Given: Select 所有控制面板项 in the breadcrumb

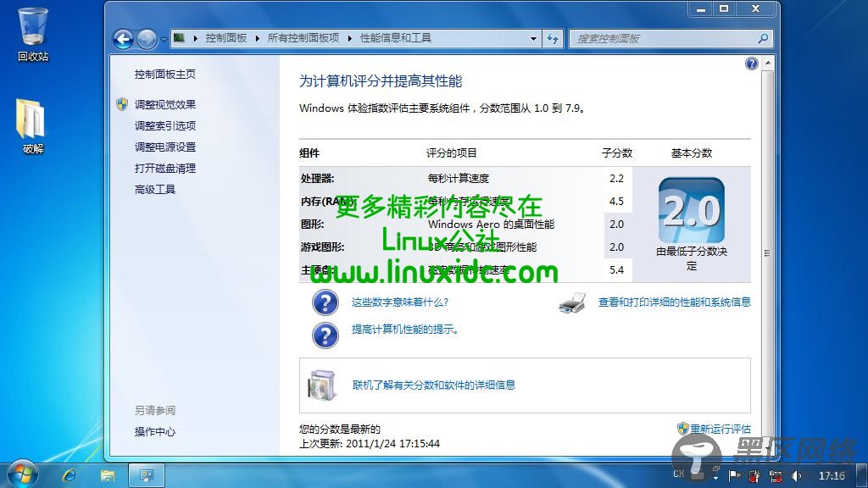Looking at the screenshot, I should 303,38.
